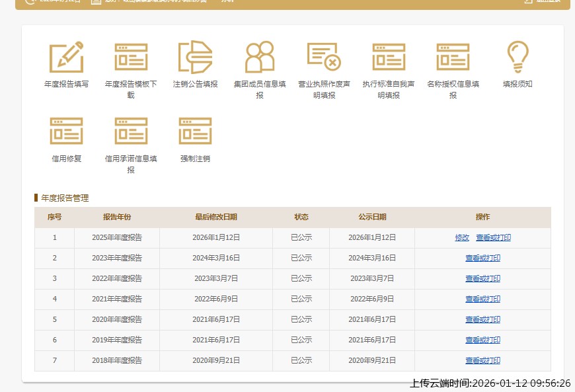
Task: Open the 年度报告填写 pencil icon
Action: click(66, 58)
